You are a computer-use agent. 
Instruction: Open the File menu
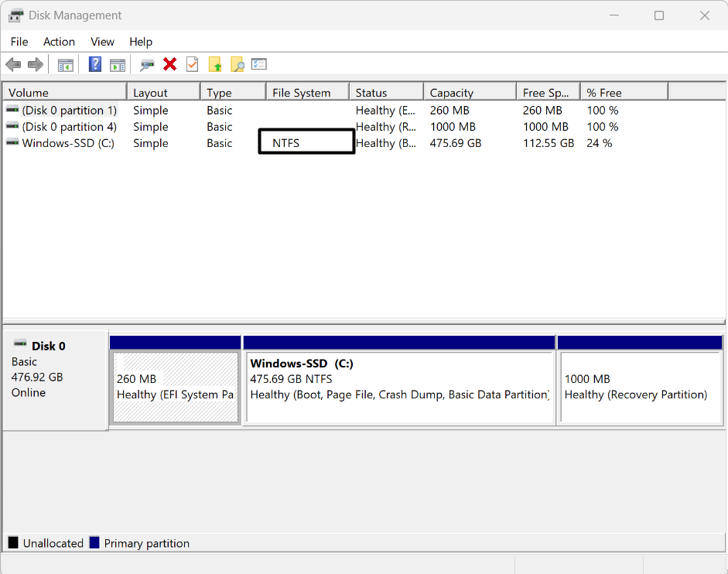[x=19, y=42]
